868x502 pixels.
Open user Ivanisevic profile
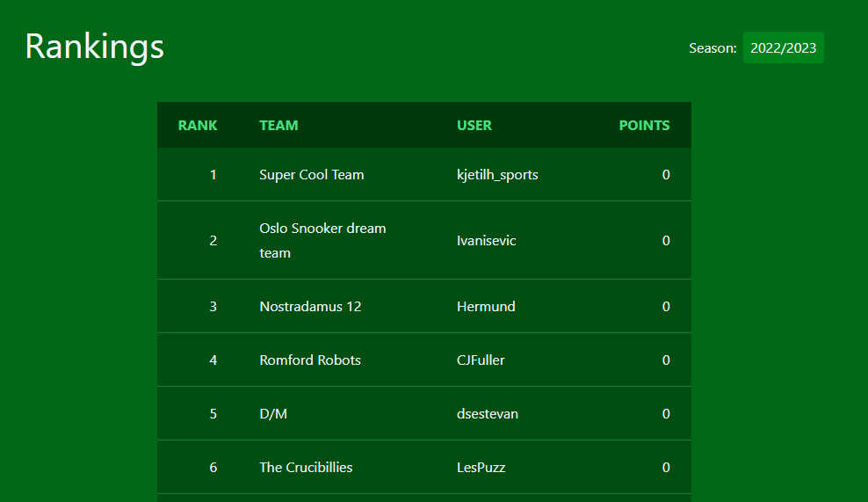[x=486, y=241]
